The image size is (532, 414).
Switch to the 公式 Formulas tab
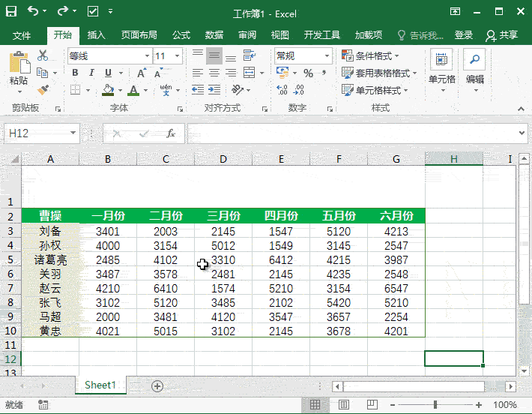[x=181, y=35]
